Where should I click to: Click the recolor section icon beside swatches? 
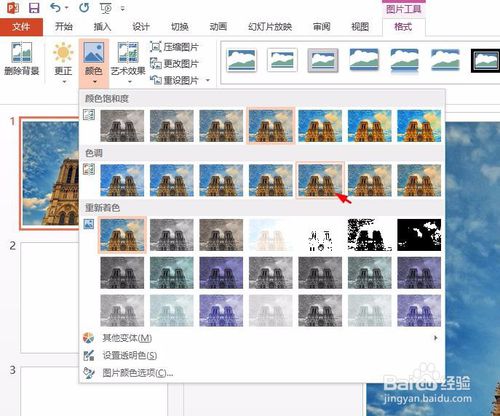click(x=89, y=224)
